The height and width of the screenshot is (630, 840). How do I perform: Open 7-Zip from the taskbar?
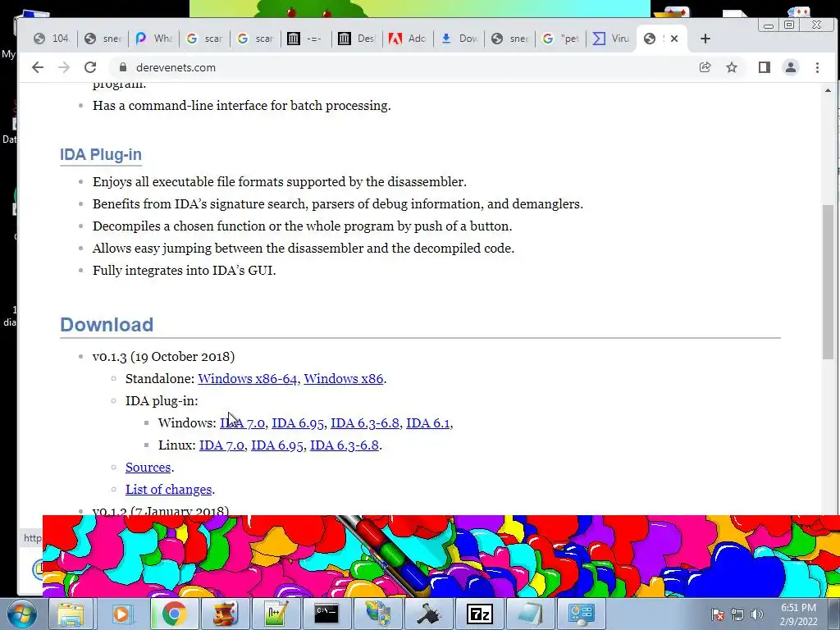point(479,614)
